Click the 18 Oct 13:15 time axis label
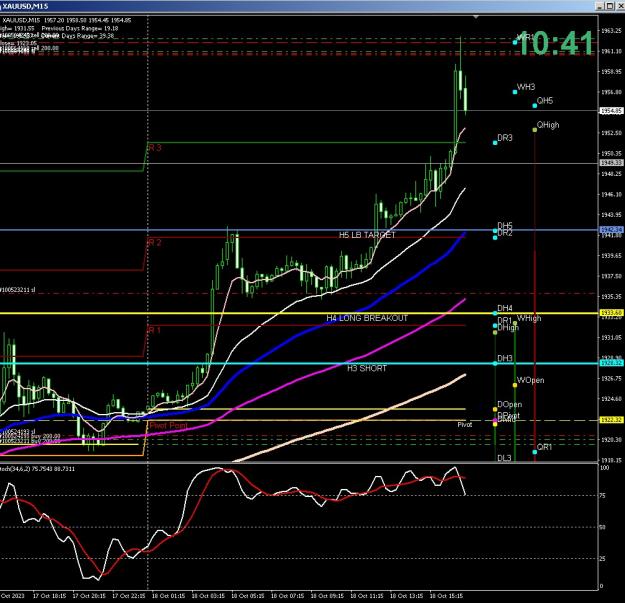 [x=406, y=596]
